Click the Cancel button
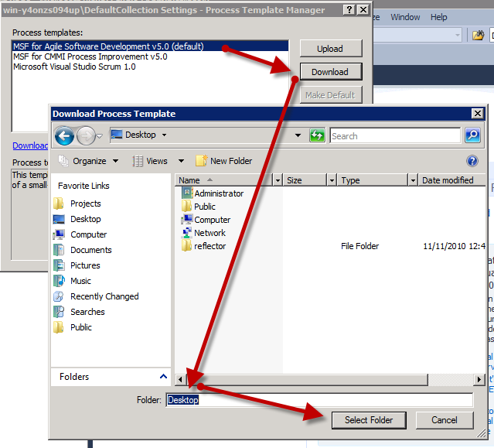Viewport: 494px width, 448px height. click(x=445, y=420)
